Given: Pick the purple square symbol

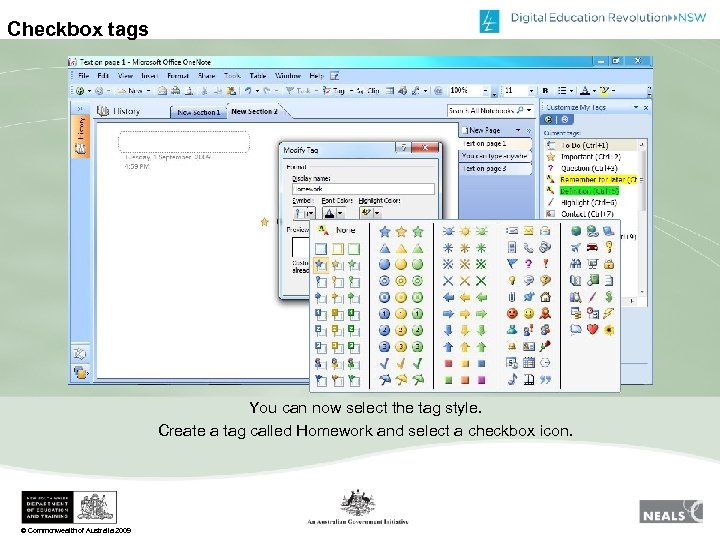Looking at the screenshot, I should click(x=481, y=380).
